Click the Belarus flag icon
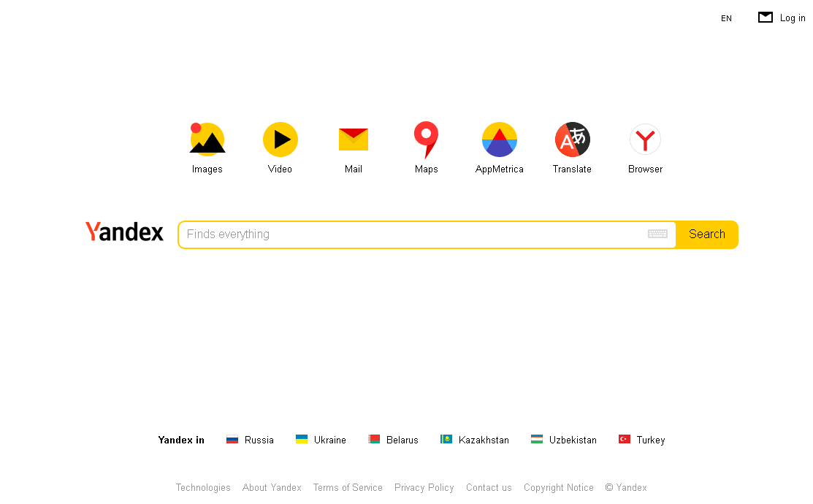The width and height of the screenshot is (813, 504). click(x=374, y=439)
